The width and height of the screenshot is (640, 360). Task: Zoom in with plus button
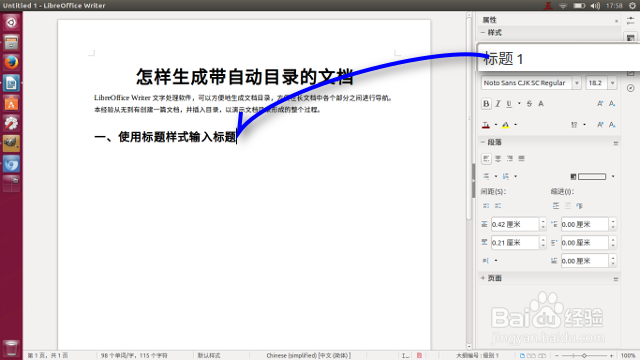(x=611, y=356)
